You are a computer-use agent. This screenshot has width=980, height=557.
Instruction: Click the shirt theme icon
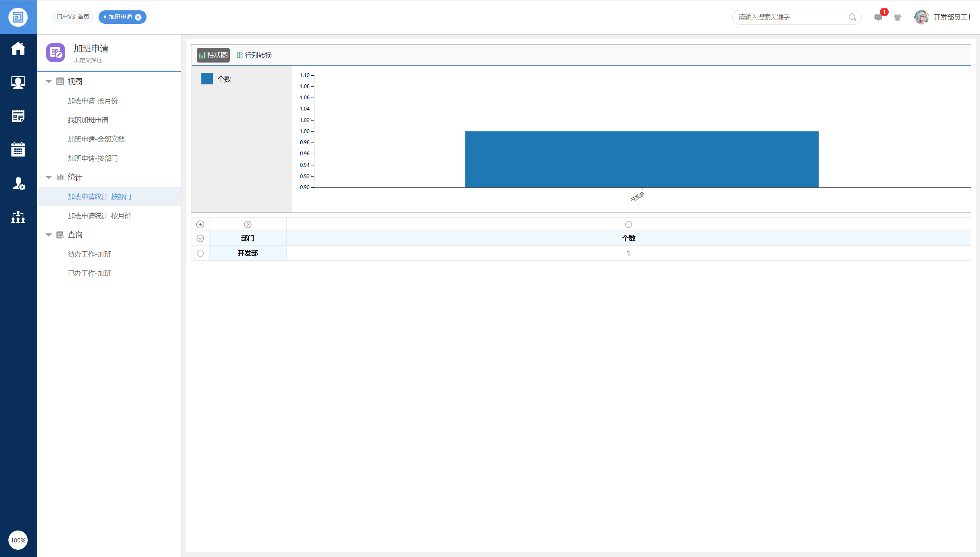tap(897, 17)
